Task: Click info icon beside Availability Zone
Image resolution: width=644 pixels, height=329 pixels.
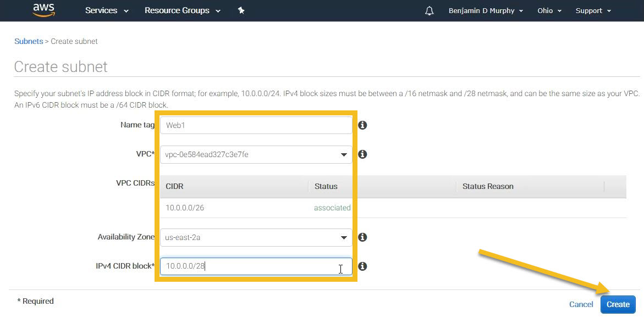Action: point(362,237)
